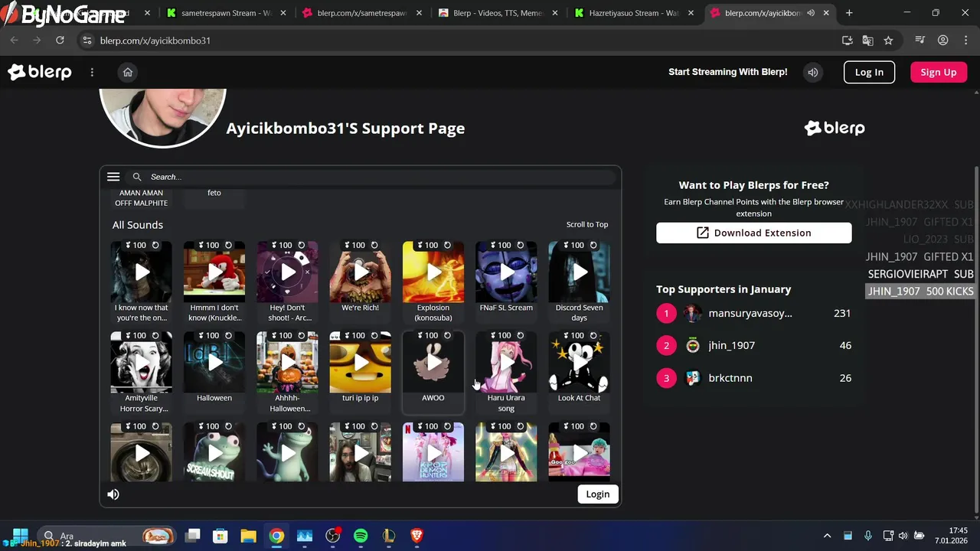The width and height of the screenshot is (980, 551).
Task: Play the "Haru Urara song" sound
Action: (506, 363)
